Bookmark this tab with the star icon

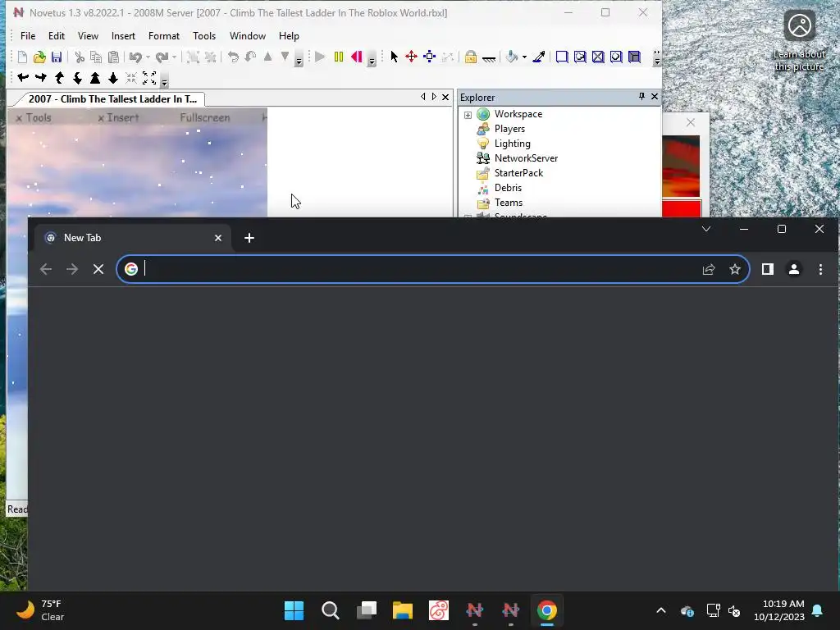click(735, 269)
